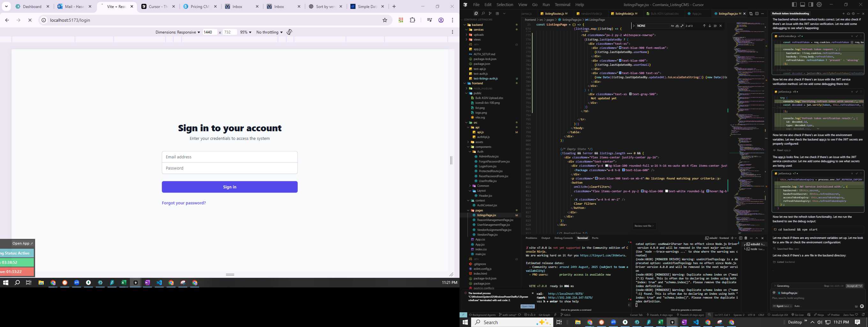Open chat history icon in AI pane
868x327 pixels.
tap(854, 14)
